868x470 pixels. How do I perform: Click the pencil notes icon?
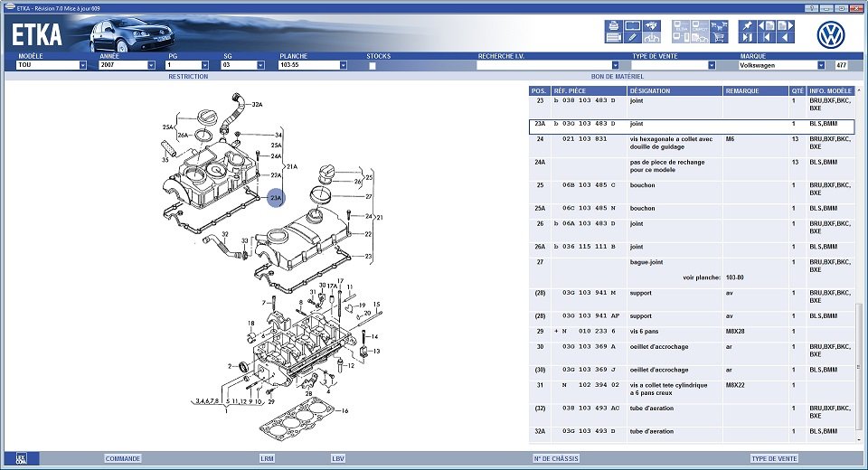click(633, 38)
